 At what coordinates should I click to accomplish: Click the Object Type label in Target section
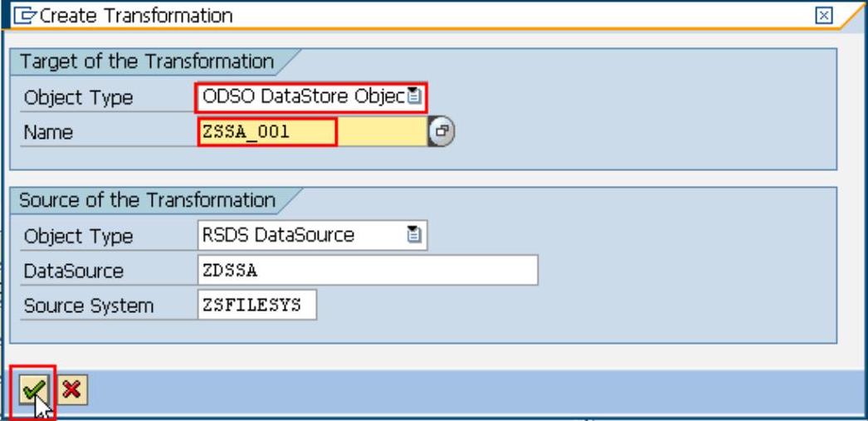(77, 99)
